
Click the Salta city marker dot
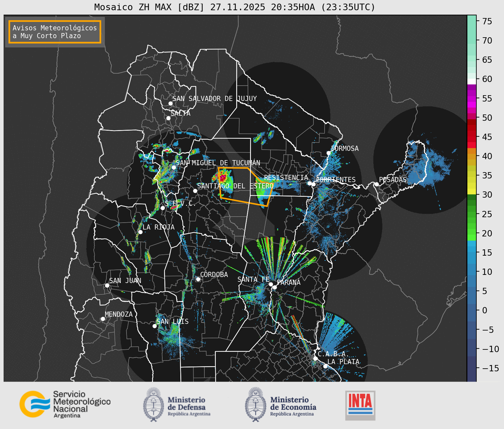pos(168,118)
